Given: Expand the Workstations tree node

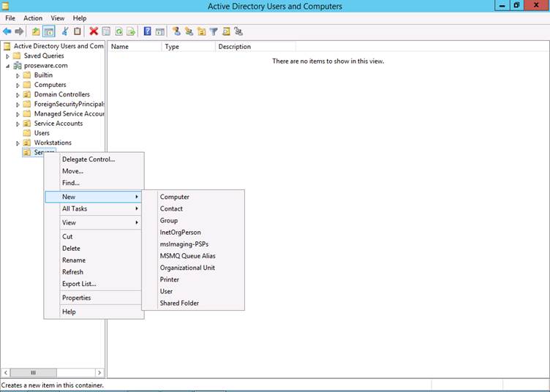Looking at the screenshot, I should tap(18, 143).
